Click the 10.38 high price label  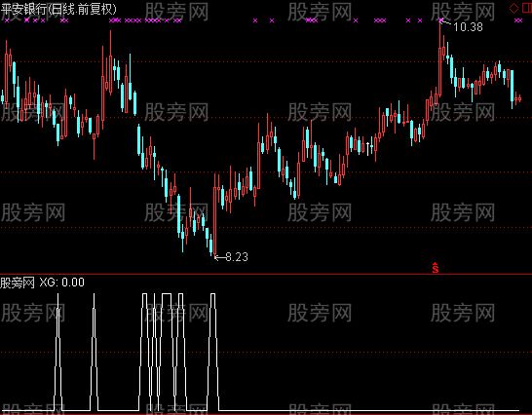coord(468,27)
